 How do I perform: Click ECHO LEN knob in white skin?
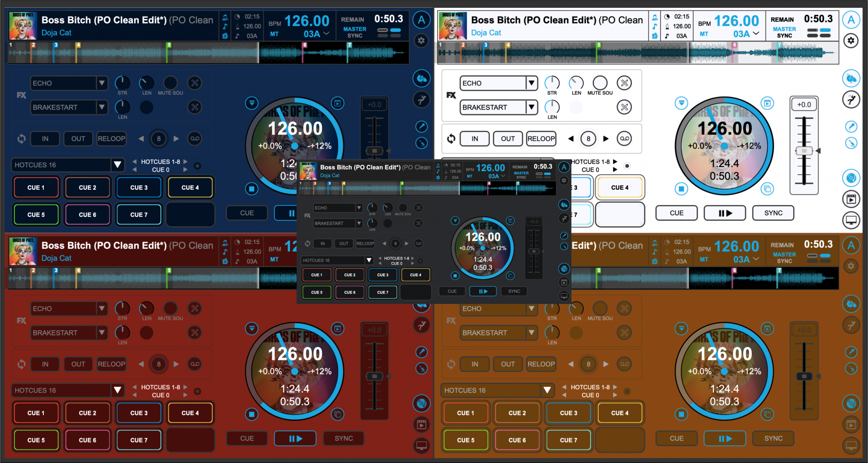point(576,83)
